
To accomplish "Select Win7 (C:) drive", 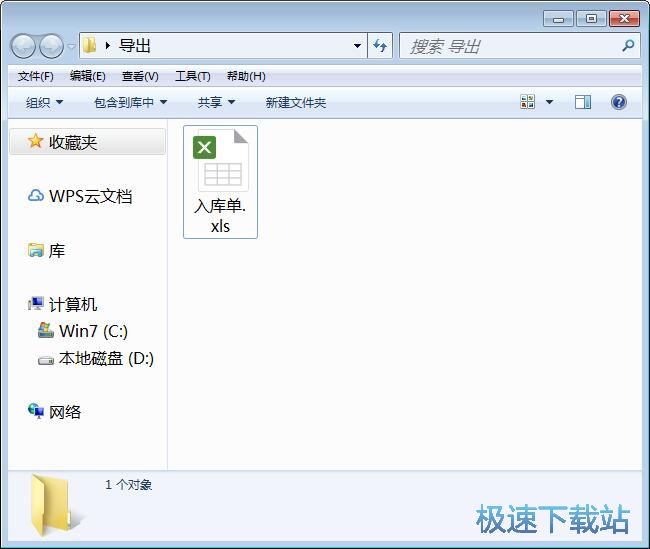I will click(x=93, y=331).
